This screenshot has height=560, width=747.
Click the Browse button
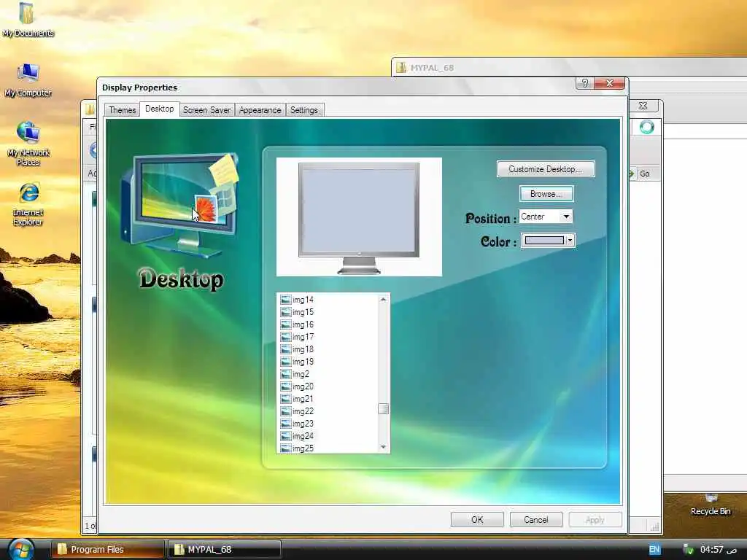546,194
